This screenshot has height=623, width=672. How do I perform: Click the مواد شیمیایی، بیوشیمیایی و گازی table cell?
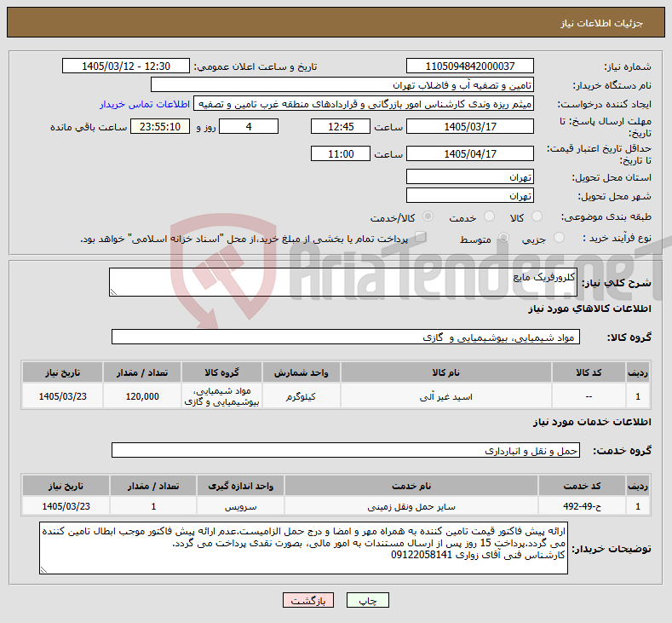click(221, 396)
